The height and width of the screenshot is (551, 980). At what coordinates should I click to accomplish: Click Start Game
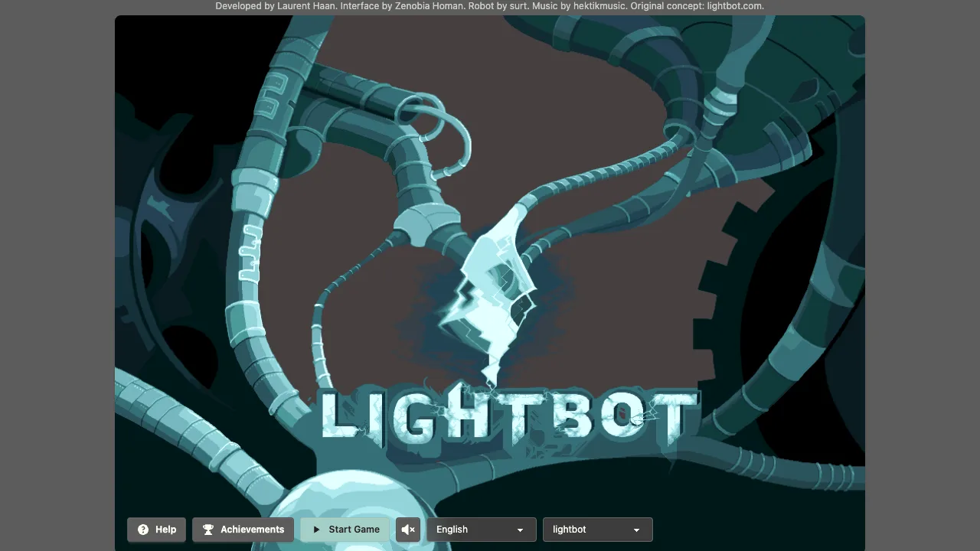345,530
